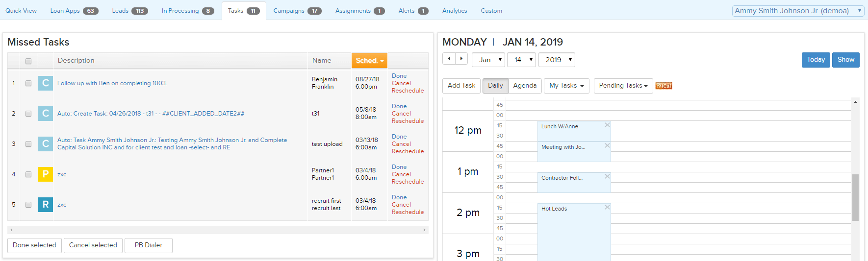Check the box for Benjamin Franklin task
Image resolution: width=868 pixels, height=261 pixels.
point(28,83)
